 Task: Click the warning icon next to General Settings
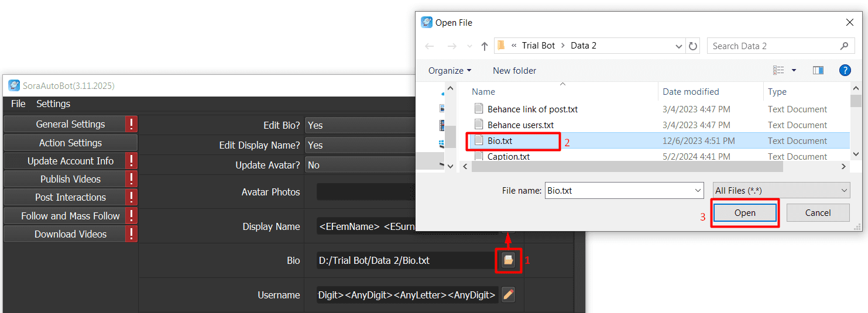coord(132,124)
